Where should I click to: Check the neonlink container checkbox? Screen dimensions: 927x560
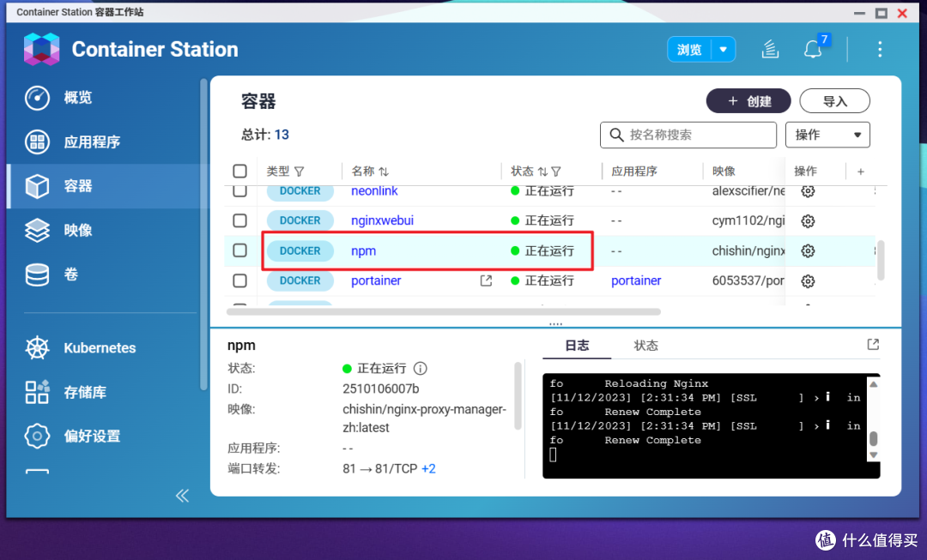point(239,190)
